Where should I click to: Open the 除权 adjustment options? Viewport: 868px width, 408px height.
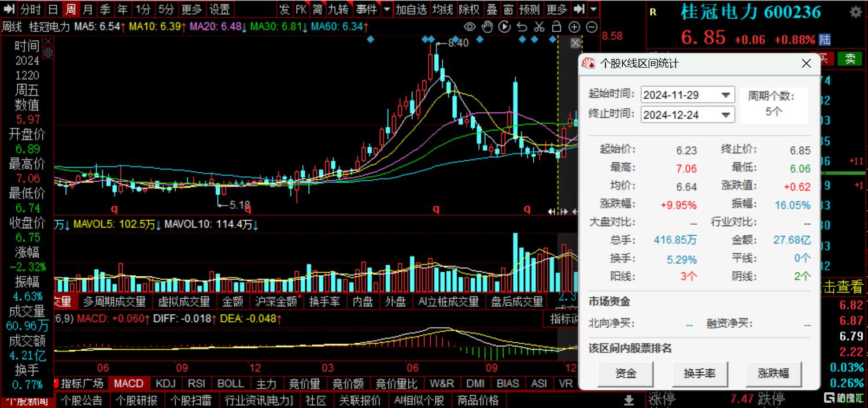tap(470, 9)
